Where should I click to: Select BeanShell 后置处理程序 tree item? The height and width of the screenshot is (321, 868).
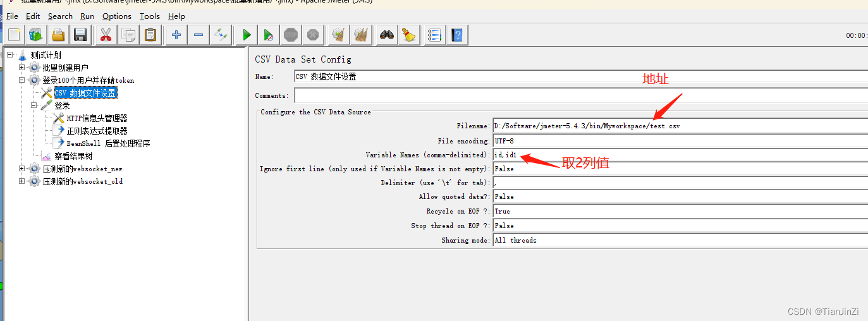108,143
